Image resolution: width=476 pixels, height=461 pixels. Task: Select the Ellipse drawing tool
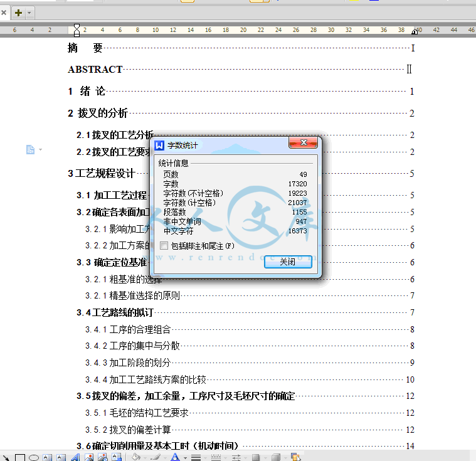34,458
